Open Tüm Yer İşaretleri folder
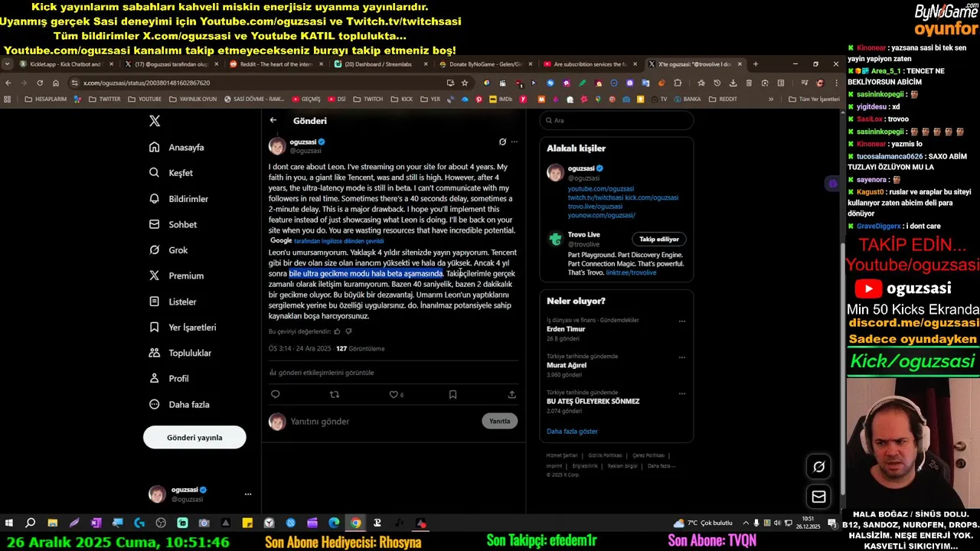 (814, 99)
